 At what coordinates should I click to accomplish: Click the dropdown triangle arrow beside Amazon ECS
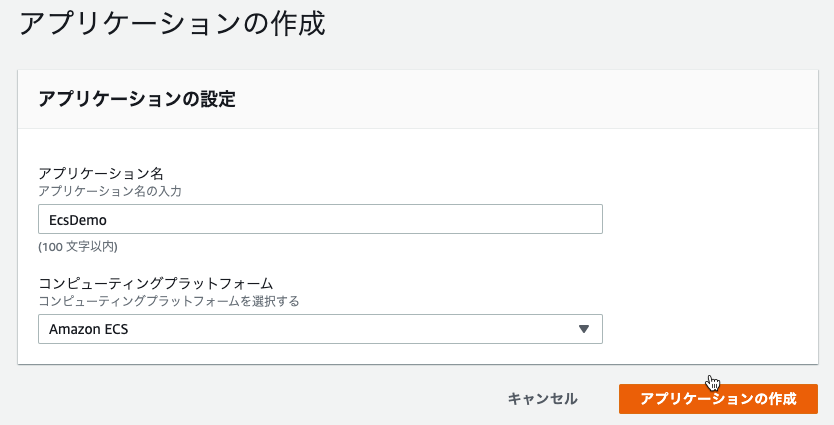coord(583,329)
